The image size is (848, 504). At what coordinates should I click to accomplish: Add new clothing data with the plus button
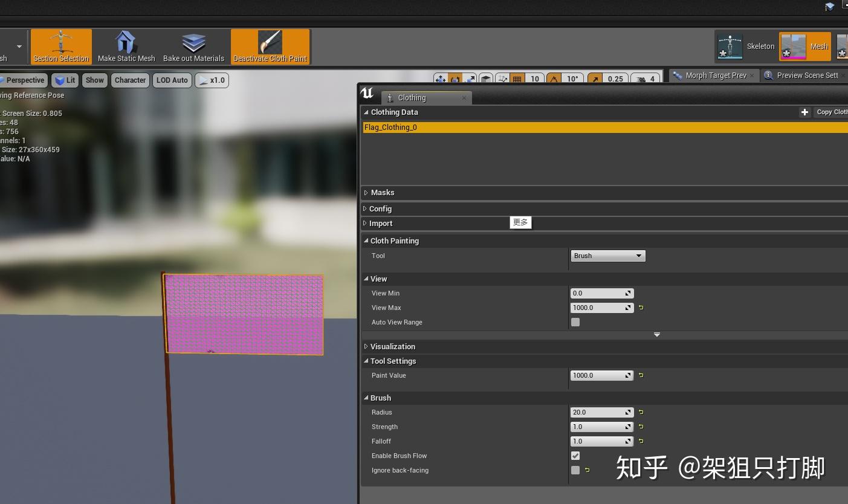coord(804,112)
